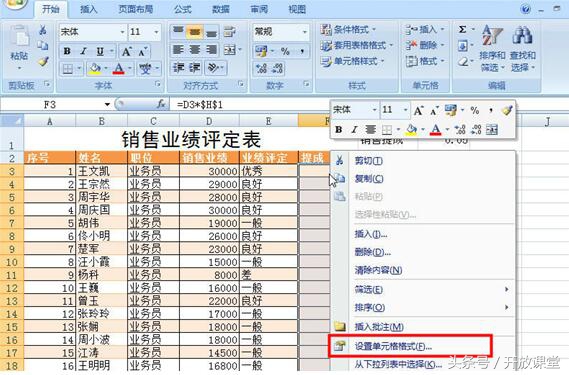The height and width of the screenshot is (375, 569).
Task: Click the 删除 delete cells button in the ribbon
Action: click(x=425, y=45)
